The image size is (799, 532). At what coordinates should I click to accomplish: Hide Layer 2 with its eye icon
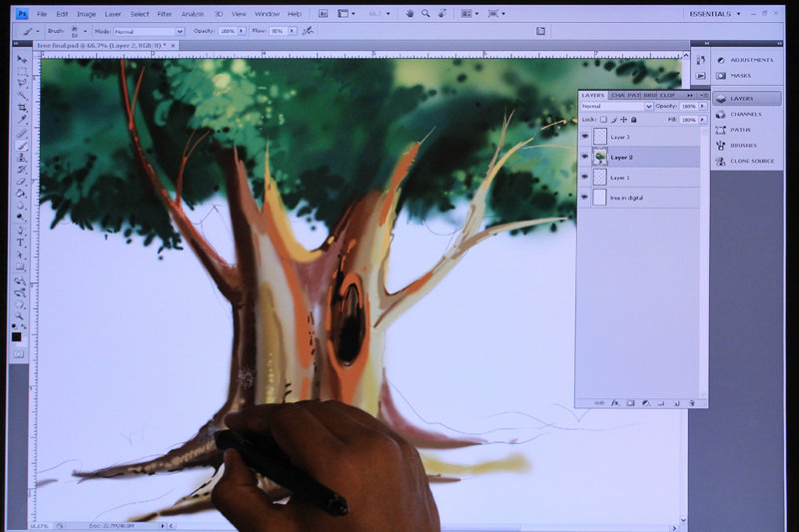click(584, 157)
